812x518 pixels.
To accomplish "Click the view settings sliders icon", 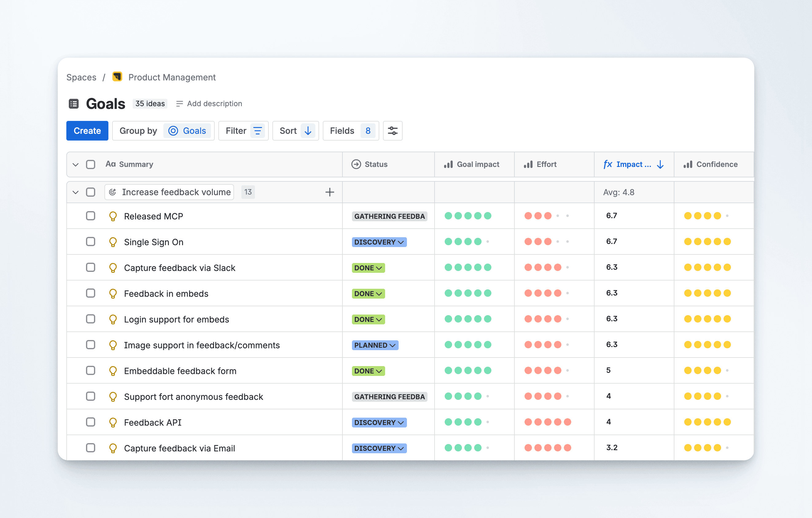I will pyautogui.click(x=392, y=131).
